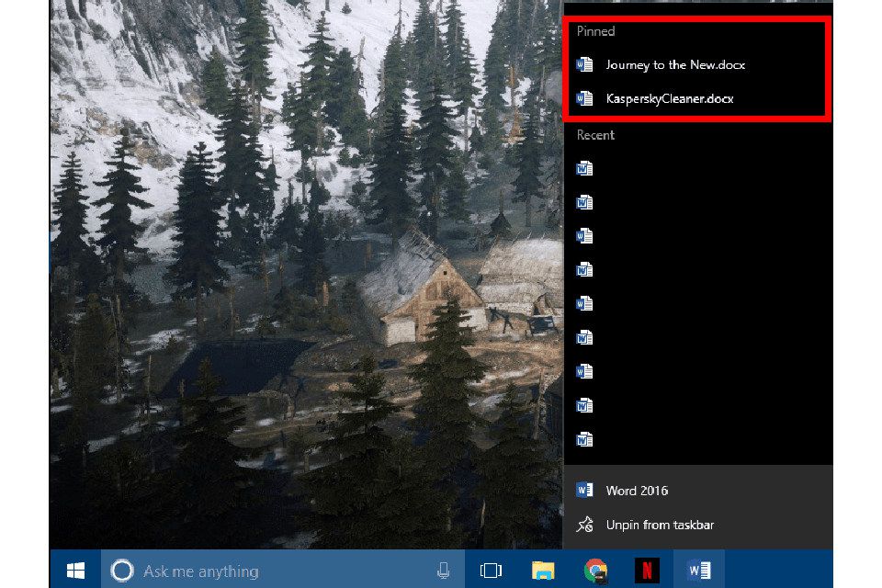
Task: Open the second document under Recent
Action: tap(584, 203)
